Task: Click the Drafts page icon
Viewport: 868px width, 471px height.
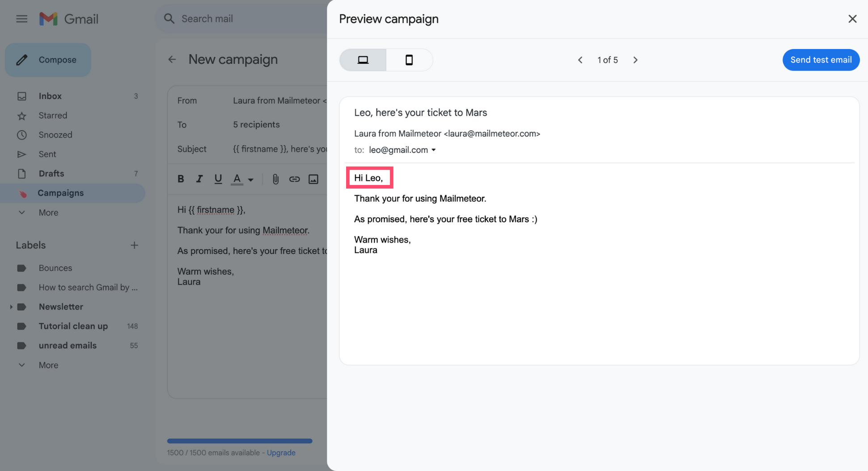Action: (x=21, y=173)
